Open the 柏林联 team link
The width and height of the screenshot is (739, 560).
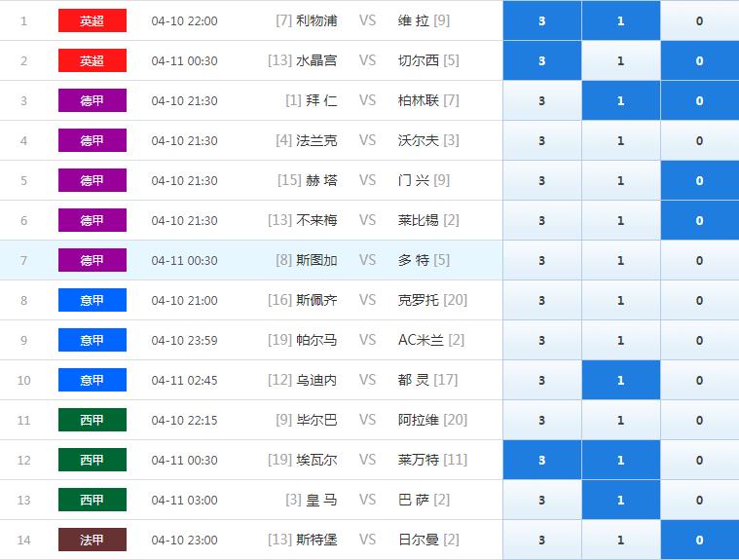pos(419,100)
